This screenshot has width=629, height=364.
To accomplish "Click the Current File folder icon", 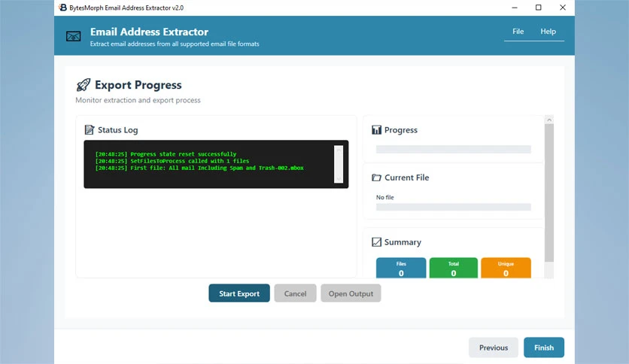I will (376, 177).
